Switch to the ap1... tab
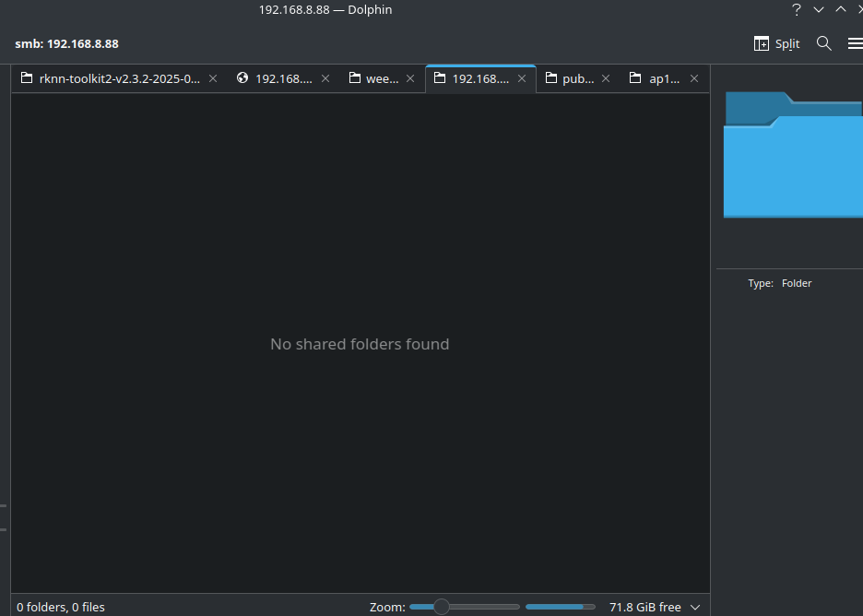 click(665, 78)
